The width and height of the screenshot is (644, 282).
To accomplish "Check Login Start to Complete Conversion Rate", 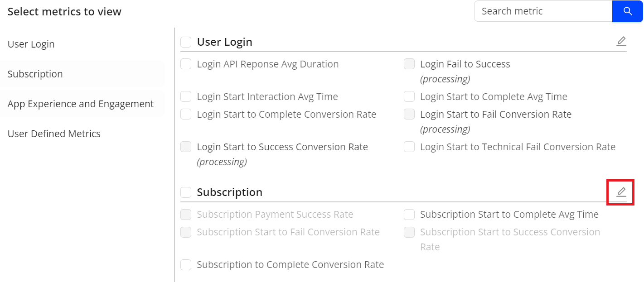I will pos(186,115).
